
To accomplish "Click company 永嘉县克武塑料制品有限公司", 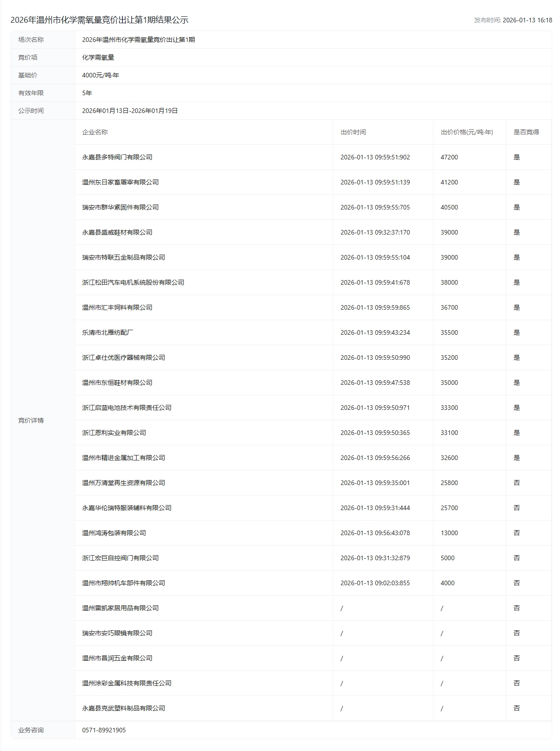I will (123, 708).
